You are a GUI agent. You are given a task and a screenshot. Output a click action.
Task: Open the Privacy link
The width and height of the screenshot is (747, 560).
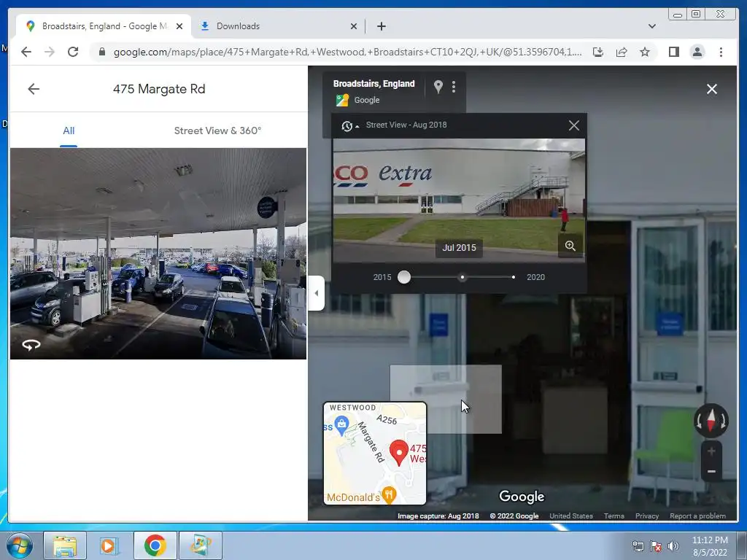tap(647, 516)
